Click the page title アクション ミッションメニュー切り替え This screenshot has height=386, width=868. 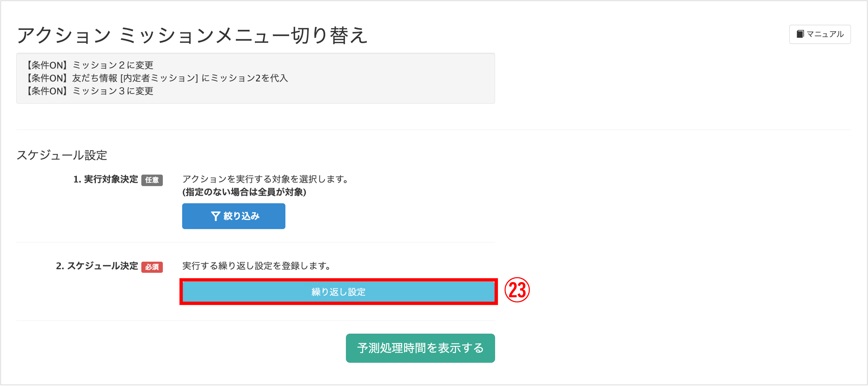coord(192,35)
